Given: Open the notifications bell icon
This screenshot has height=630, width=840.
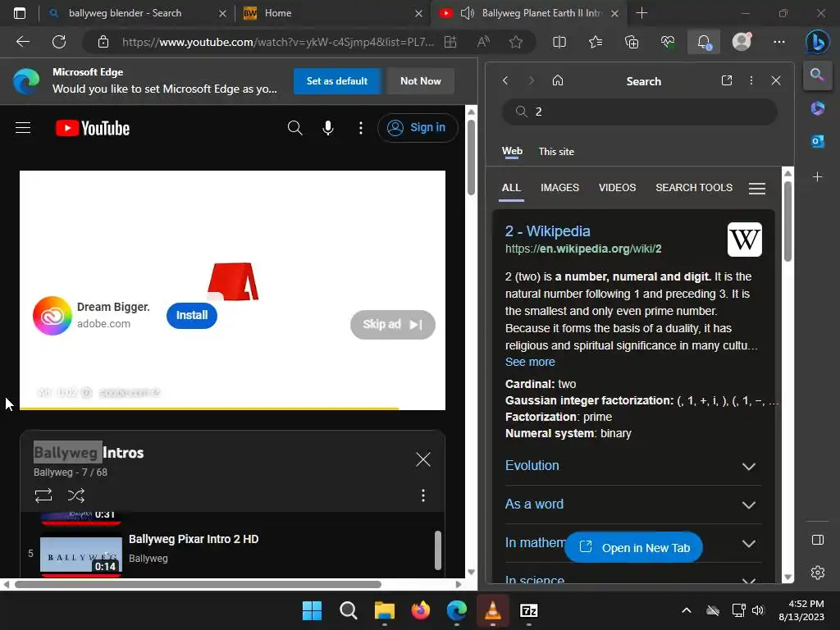Looking at the screenshot, I should (x=704, y=42).
